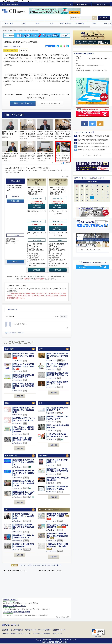Click 手続きへ進む under CBnews会員 plan
This screenshot has width=112, height=644.
pyautogui.click(x=15, y=201)
